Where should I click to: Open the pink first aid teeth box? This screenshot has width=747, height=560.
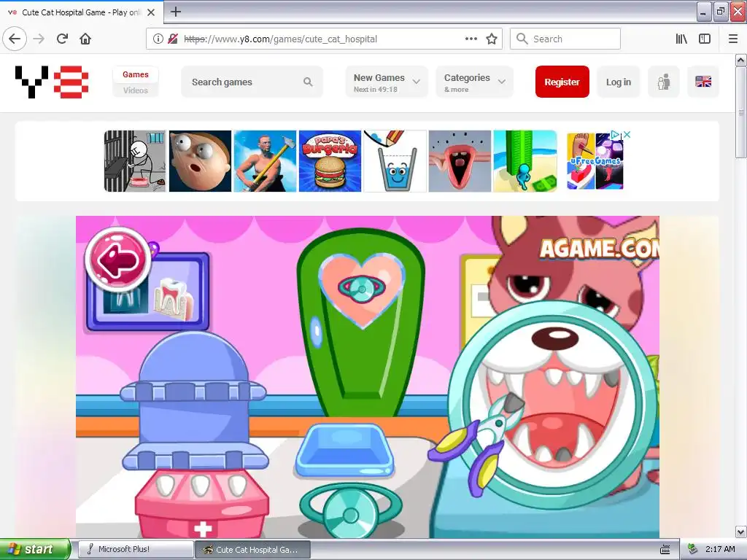click(202, 505)
